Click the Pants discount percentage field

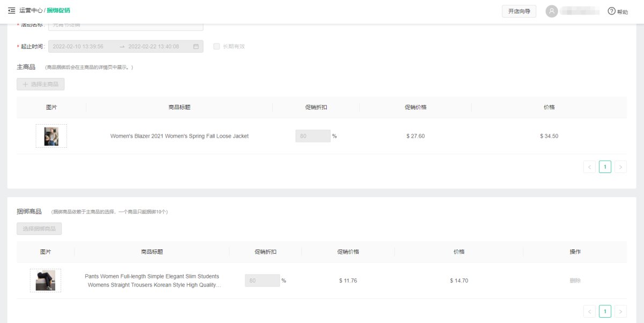[x=262, y=281]
